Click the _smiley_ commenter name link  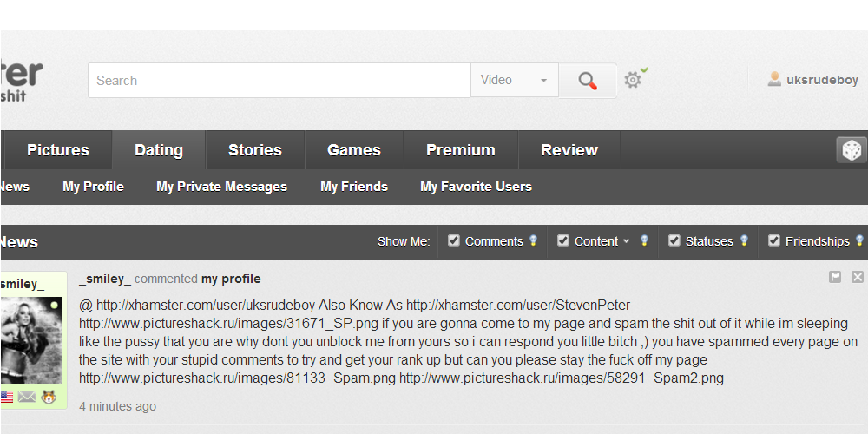(105, 279)
